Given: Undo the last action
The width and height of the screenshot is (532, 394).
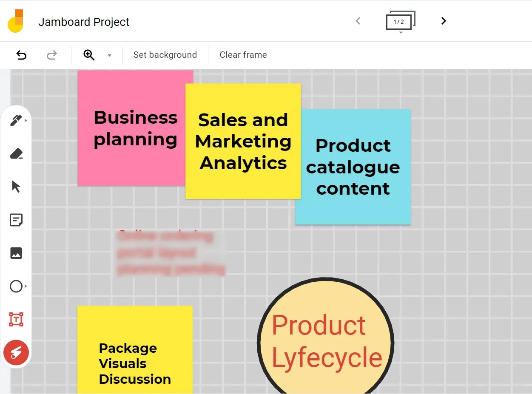Looking at the screenshot, I should [x=21, y=55].
